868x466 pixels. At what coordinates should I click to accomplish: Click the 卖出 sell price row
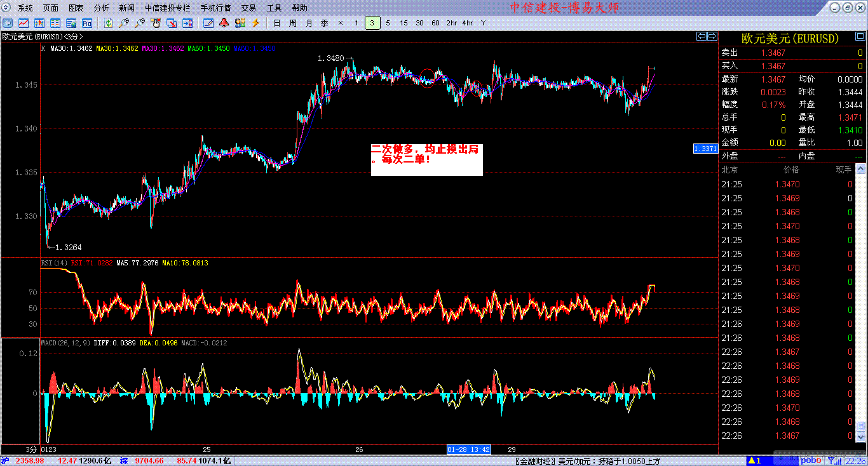coord(792,53)
